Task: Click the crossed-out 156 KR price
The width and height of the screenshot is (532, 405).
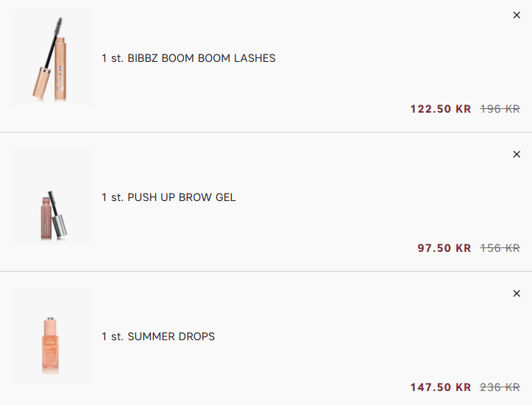Action: pos(500,248)
